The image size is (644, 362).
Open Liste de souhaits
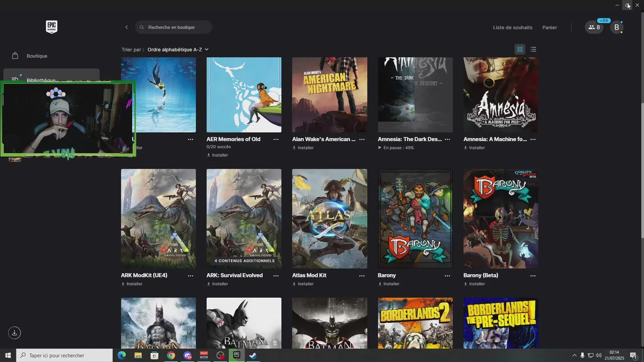tap(512, 28)
